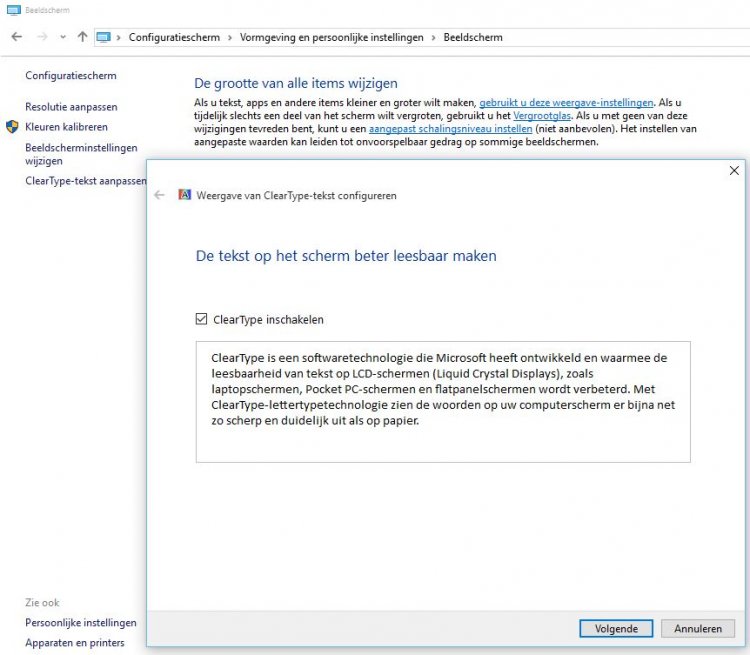Image resolution: width=750 pixels, height=655 pixels.
Task: Expand the chevron before the Beeldscherm breadcrumb
Action: click(x=434, y=38)
